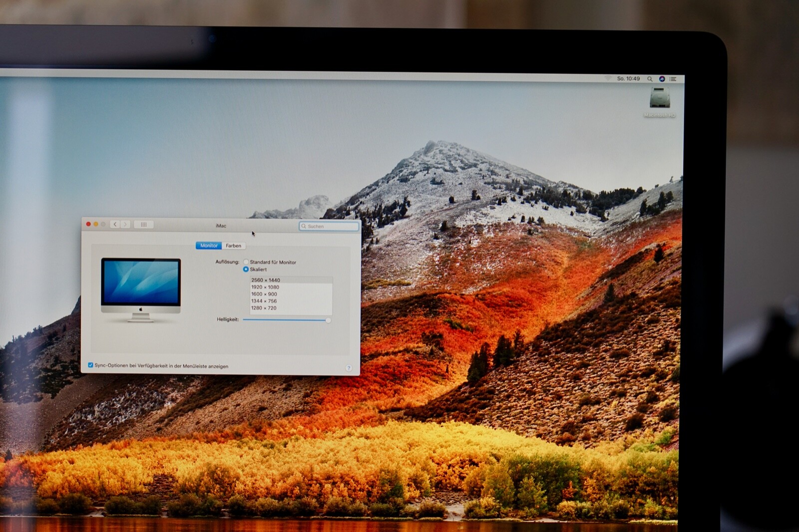799x532 pixels.
Task: Select the Skaliert radio button
Action: coord(246,269)
